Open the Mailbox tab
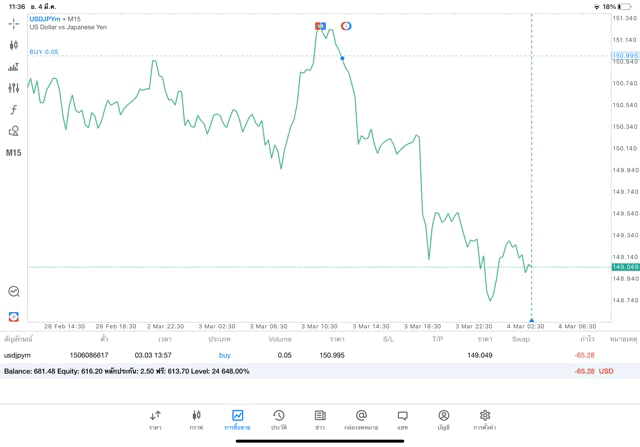Image resolution: width=640 pixels, height=447 pixels. [361, 418]
